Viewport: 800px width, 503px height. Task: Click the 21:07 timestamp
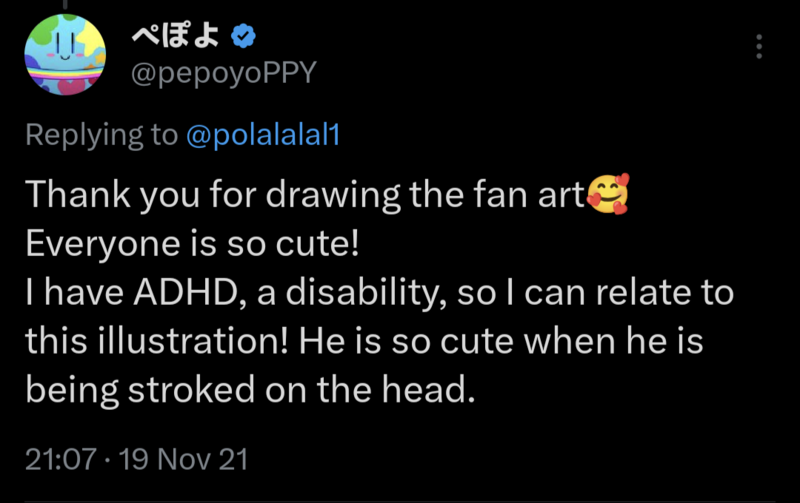pos(61,460)
